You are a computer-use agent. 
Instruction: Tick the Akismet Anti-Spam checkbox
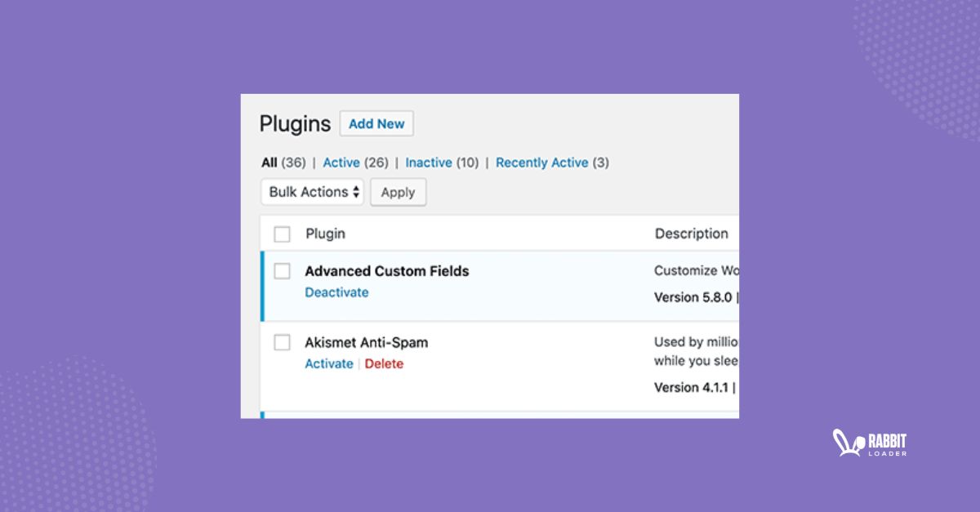[x=283, y=342]
